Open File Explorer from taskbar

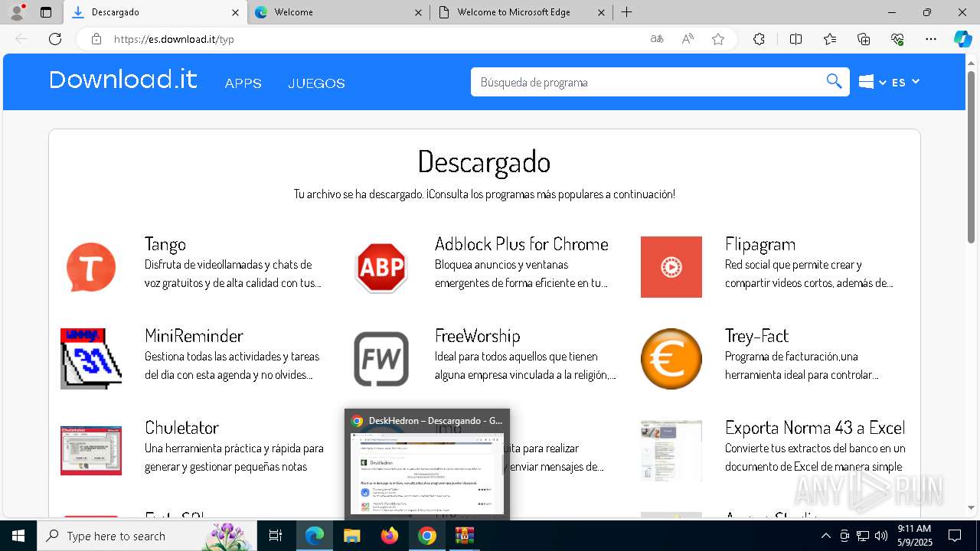point(351,536)
